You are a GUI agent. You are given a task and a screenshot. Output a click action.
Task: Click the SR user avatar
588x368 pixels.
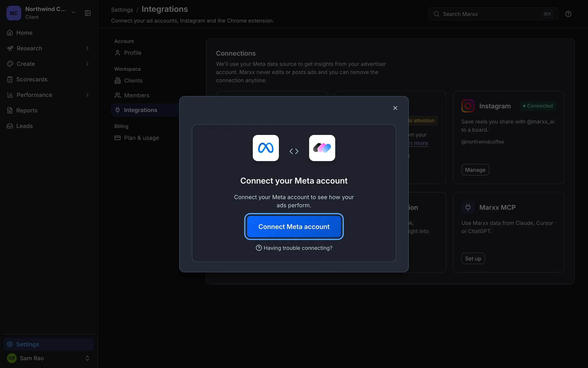click(x=12, y=358)
